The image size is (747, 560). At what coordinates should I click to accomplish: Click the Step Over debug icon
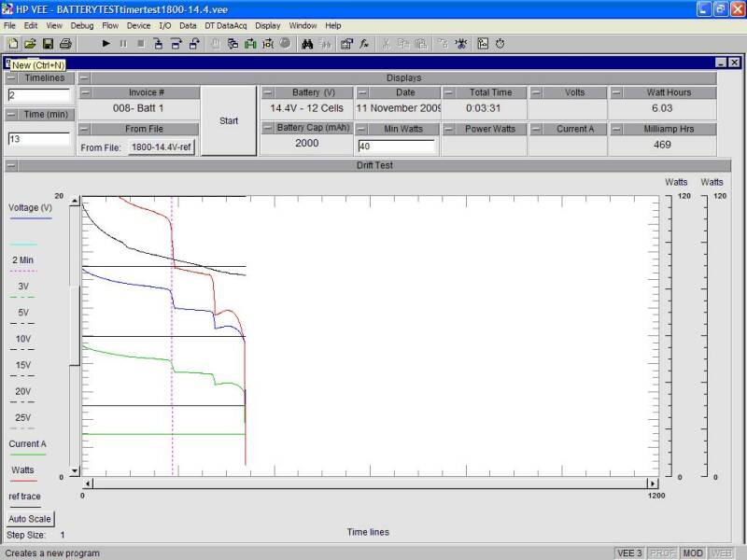click(x=176, y=44)
